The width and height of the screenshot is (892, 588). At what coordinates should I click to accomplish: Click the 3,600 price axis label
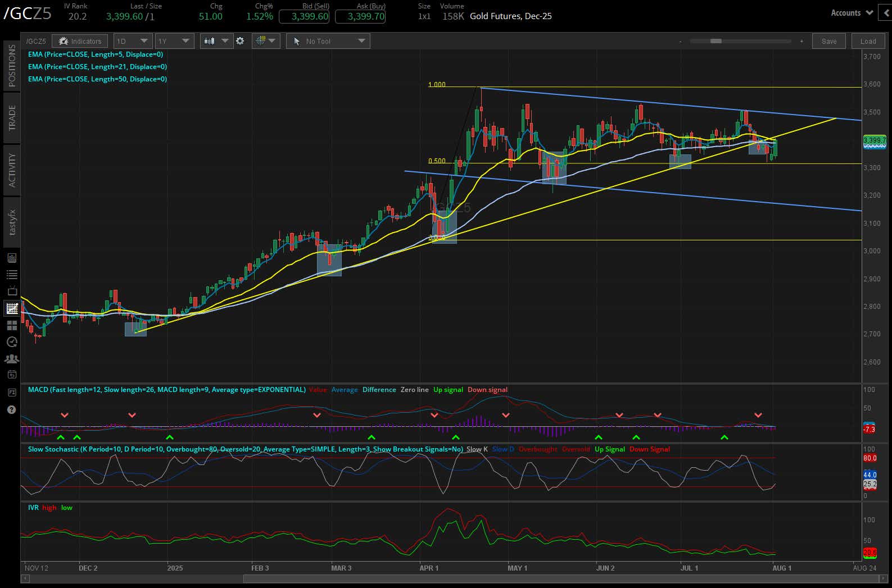pos(872,84)
